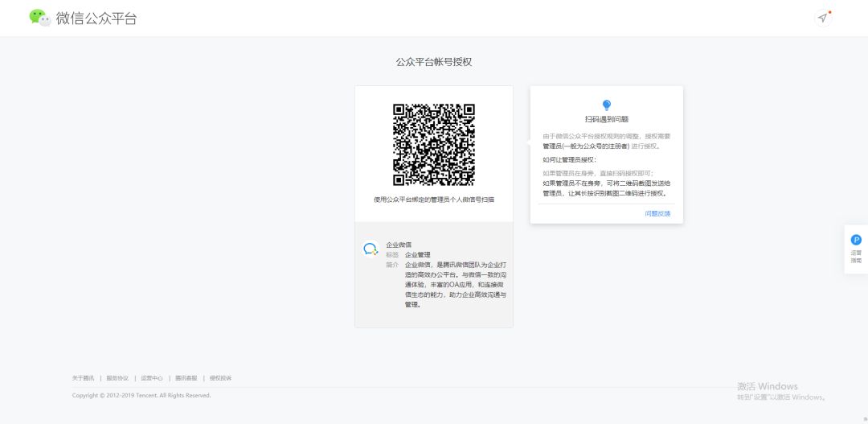Open 腾讯客服 footer link
This screenshot has height=424, width=868.
pos(186,378)
